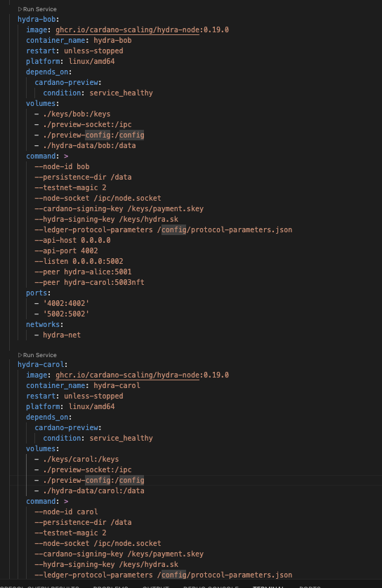This screenshot has width=382, height=588.
Task: Click the '5002:5002' port mapping
Action: pos(66,314)
